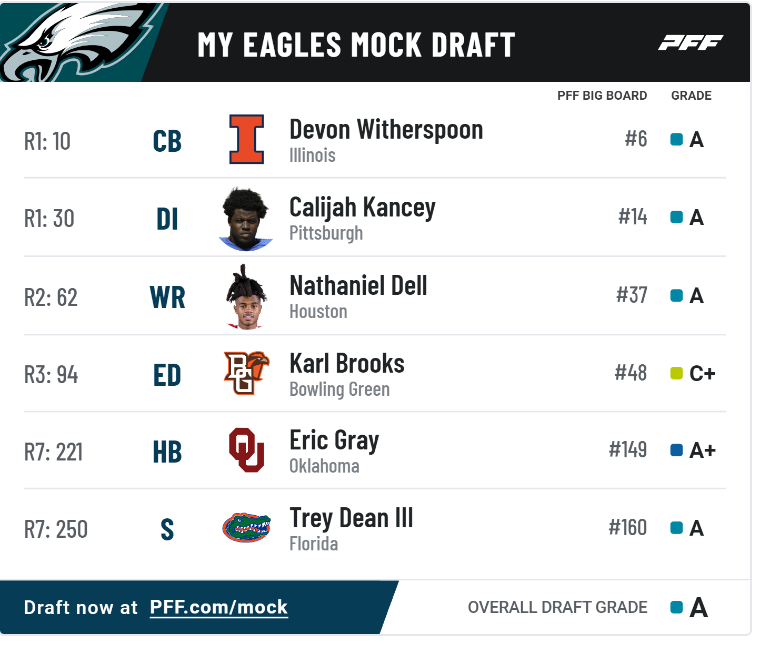Click the Oklahoma OU logo
The width and height of the screenshot is (779, 648).
(246, 450)
